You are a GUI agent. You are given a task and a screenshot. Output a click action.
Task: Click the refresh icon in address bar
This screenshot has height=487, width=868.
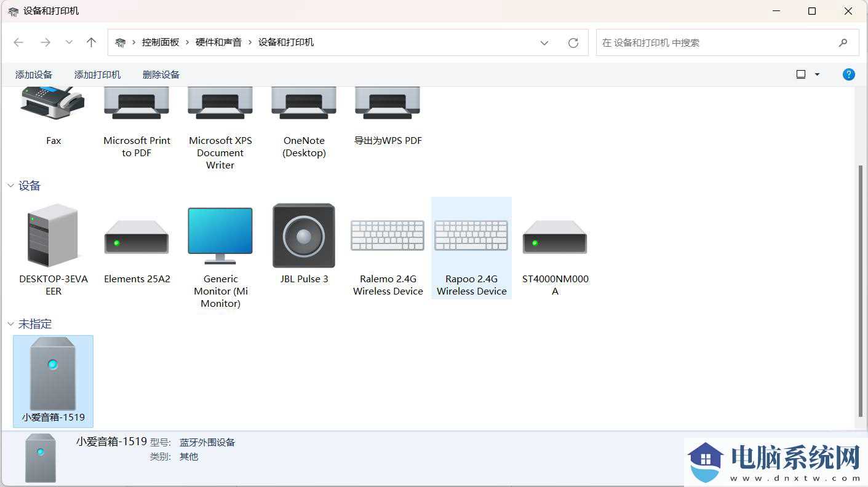click(x=573, y=42)
